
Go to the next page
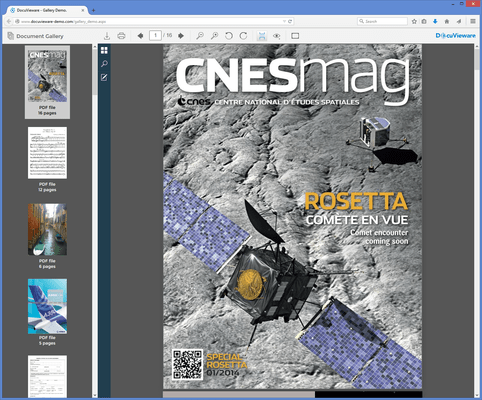pos(181,36)
